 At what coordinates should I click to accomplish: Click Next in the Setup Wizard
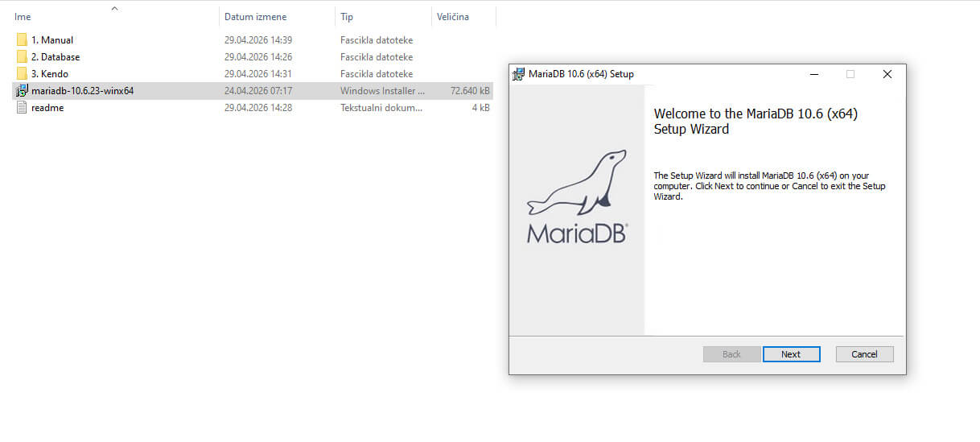[791, 354]
